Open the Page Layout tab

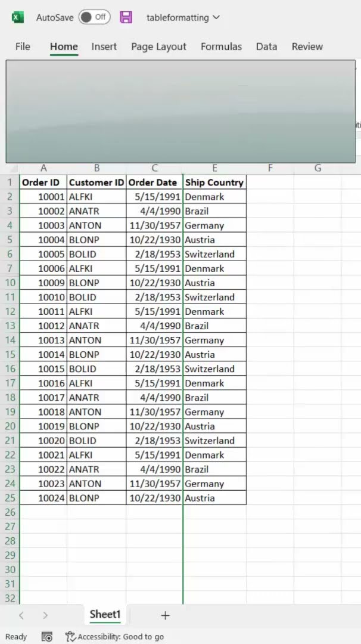[x=158, y=47]
